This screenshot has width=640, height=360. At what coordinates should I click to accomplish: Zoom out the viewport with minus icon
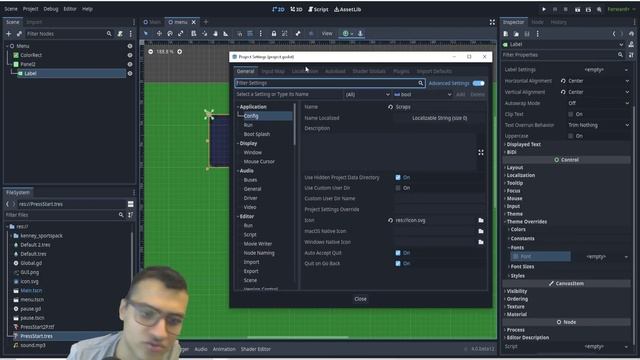(151, 52)
